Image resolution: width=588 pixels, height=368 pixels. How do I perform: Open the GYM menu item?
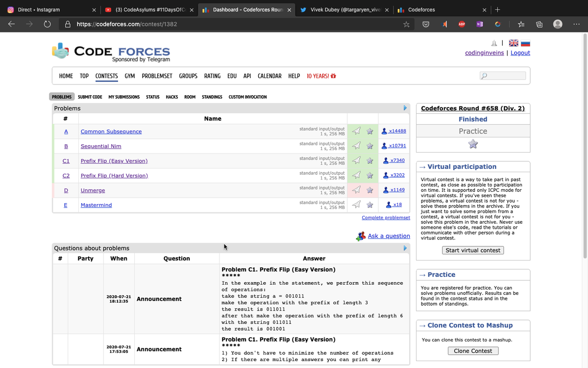click(x=130, y=76)
